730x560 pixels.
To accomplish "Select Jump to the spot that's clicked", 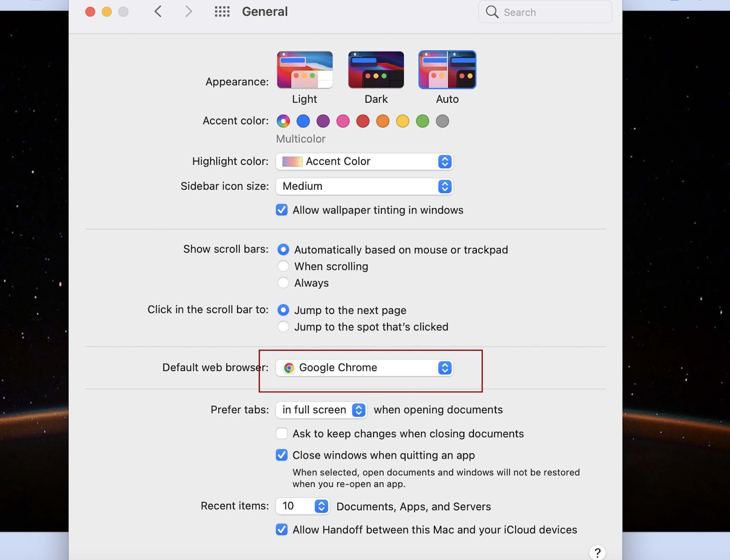I will (283, 327).
